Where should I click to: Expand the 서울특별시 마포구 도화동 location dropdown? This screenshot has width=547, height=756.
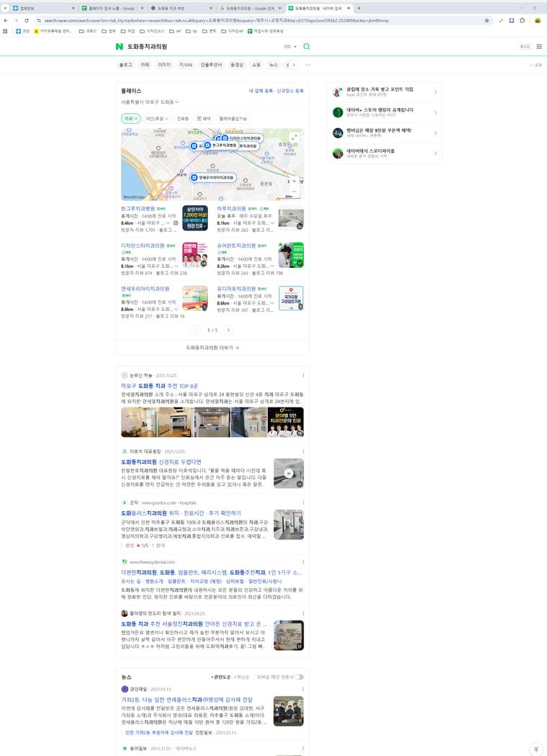coord(150,102)
